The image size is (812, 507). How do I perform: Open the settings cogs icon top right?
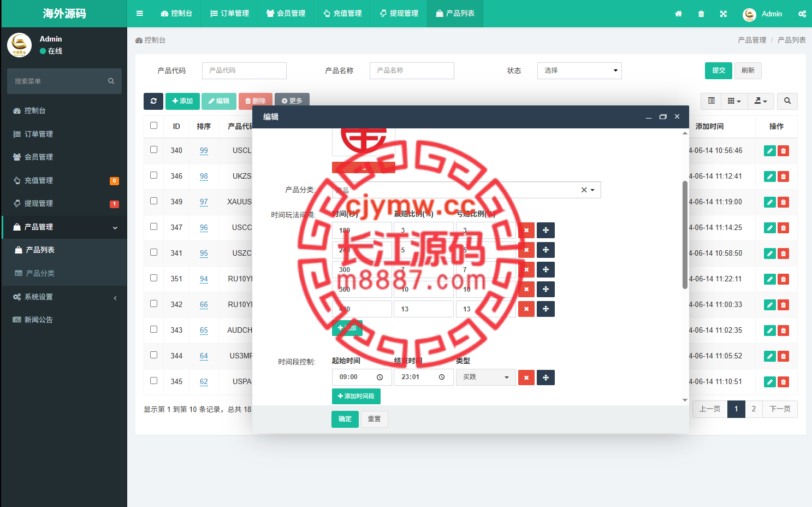[802, 14]
